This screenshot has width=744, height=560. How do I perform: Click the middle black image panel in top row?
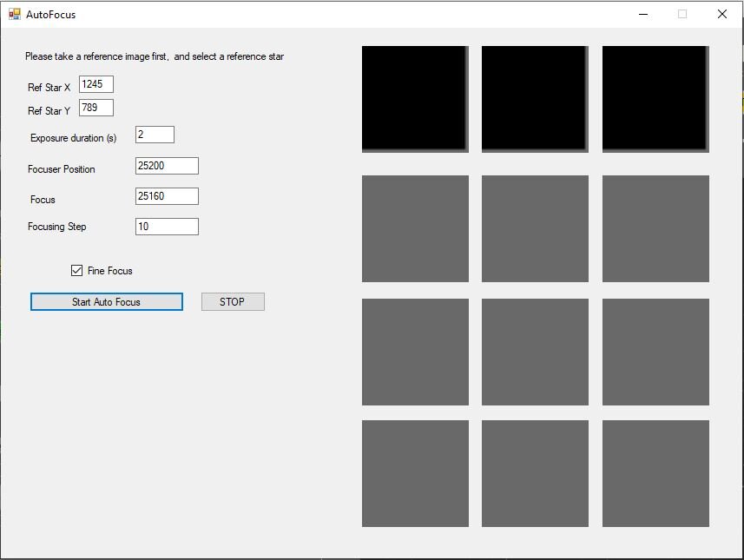(x=535, y=99)
